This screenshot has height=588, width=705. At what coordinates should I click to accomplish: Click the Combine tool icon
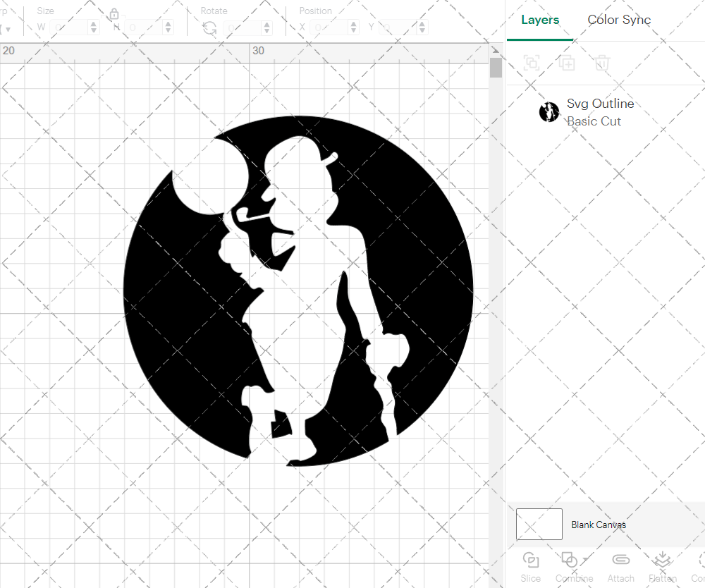point(570,561)
